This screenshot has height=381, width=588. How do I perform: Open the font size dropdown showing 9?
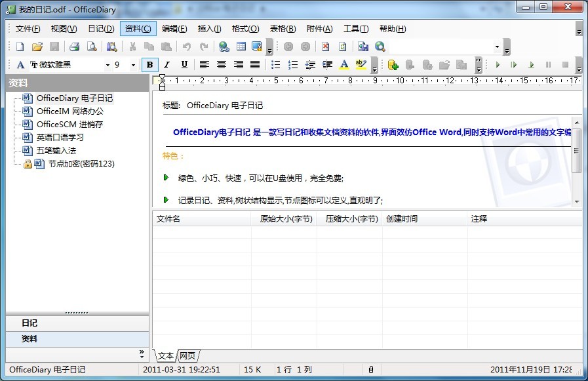click(133, 65)
